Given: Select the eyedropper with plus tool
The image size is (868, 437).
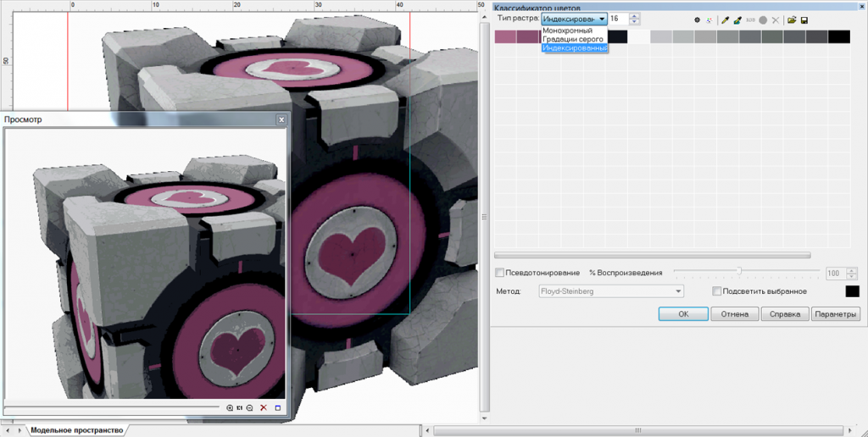Looking at the screenshot, I should [x=737, y=20].
